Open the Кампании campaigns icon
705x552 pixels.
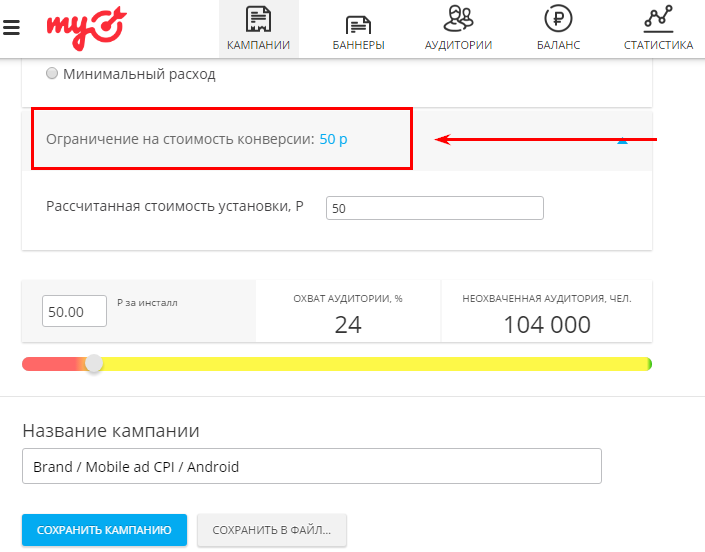[x=258, y=19]
